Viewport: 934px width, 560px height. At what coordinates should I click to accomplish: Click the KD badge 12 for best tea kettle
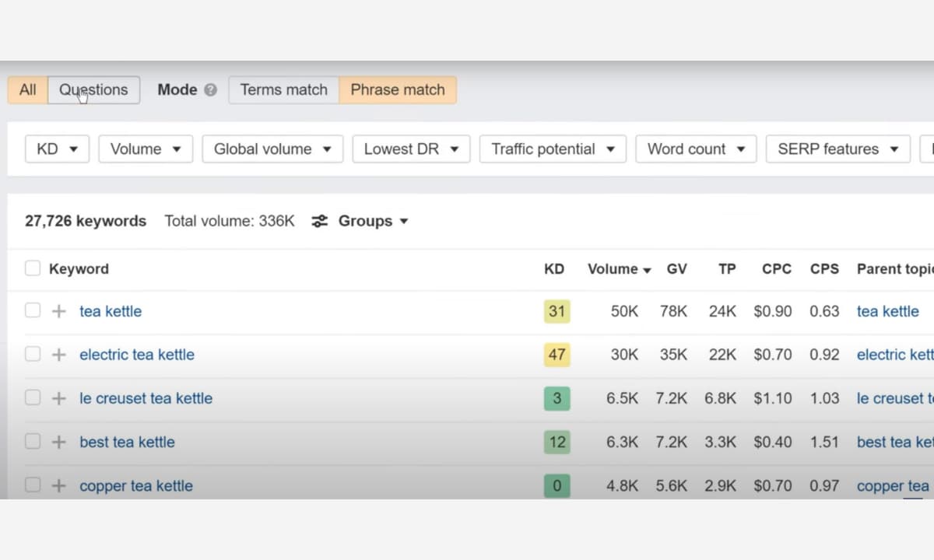(x=557, y=442)
